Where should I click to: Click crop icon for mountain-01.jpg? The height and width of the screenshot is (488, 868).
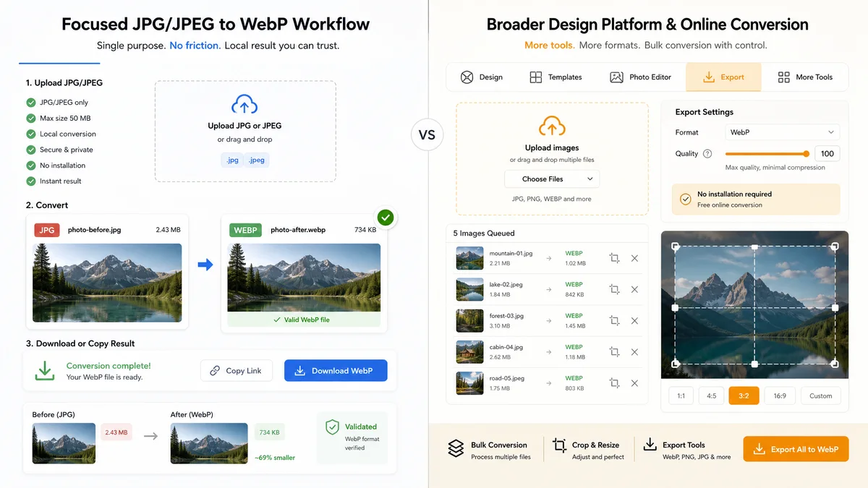click(614, 258)
